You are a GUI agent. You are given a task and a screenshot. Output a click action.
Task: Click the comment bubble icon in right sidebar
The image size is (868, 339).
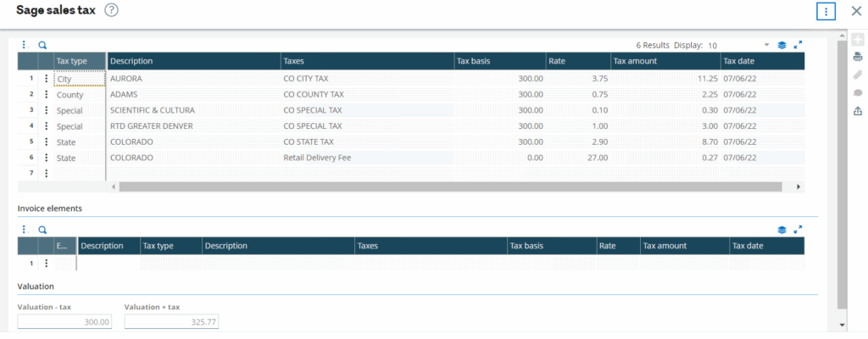click(858, 93)
